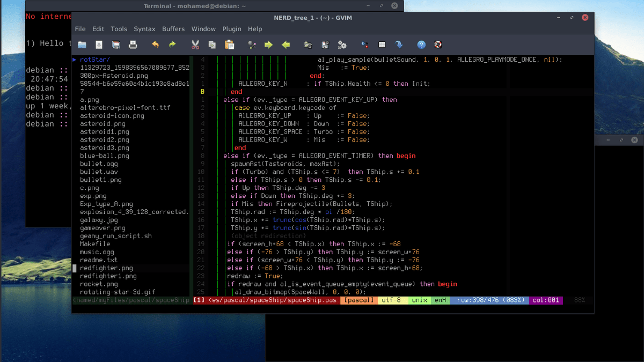Open Find and Replace from toolbar
The width and height of the screenshot is (644, 362).
(252, 45)
